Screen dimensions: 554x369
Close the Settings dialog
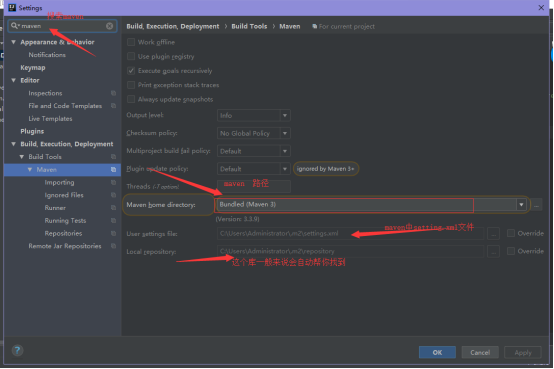tap(541, 7)
